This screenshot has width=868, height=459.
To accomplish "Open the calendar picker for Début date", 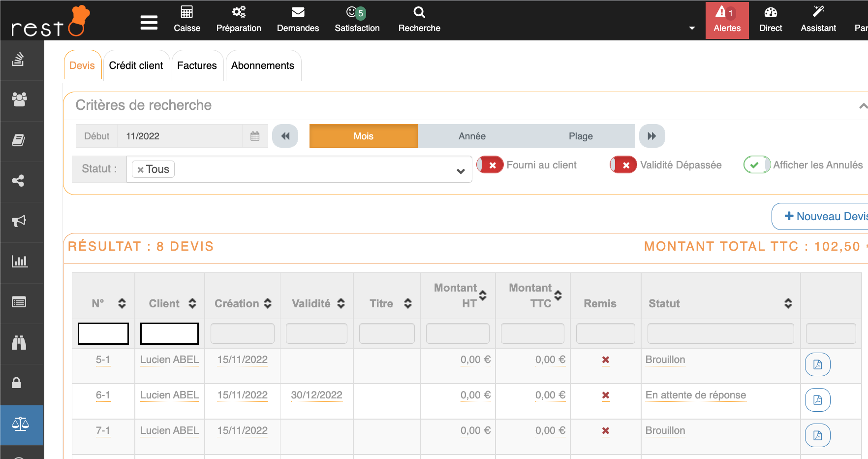I will point(255,136).
